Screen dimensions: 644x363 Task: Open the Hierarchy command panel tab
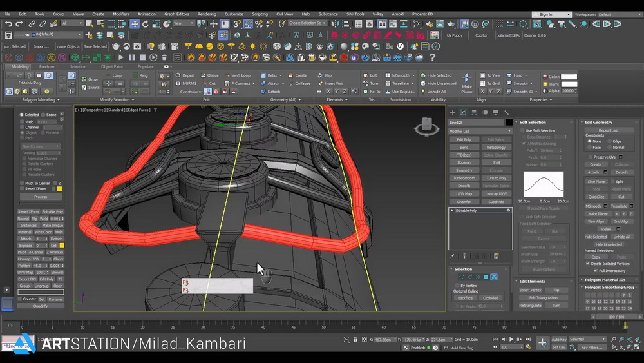[474, 112]
